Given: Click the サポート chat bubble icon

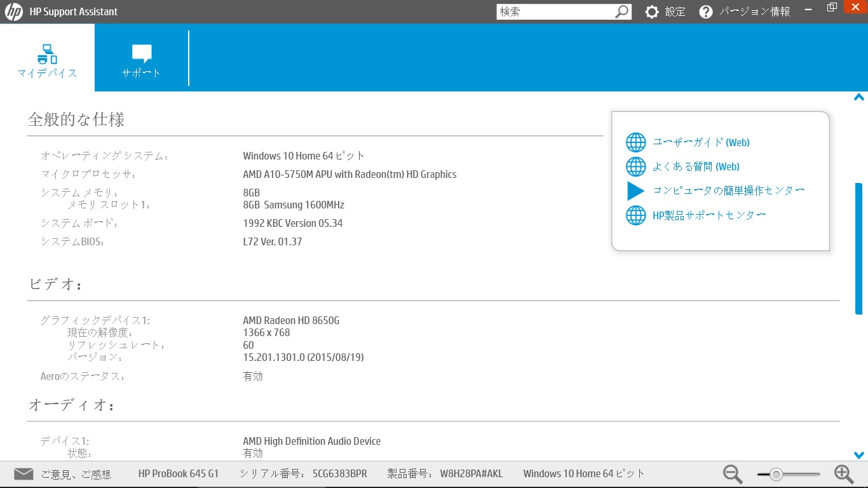Looking at the screenshot, I should 142,54.
